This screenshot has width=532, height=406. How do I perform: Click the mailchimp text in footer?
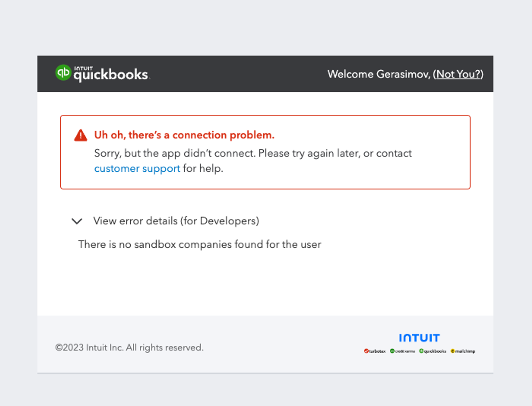coord(465,351)
